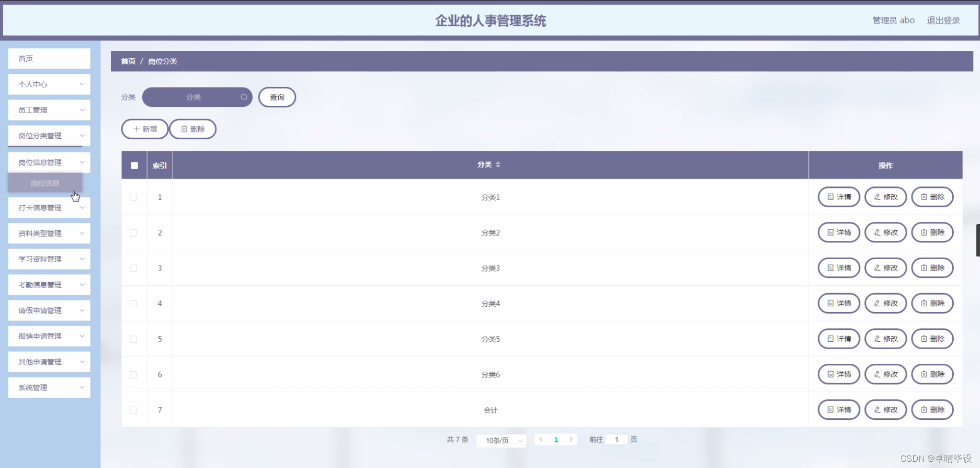Delete row 分类2
This screenshot has height=468, width=980.
click(x=932, y=232)
